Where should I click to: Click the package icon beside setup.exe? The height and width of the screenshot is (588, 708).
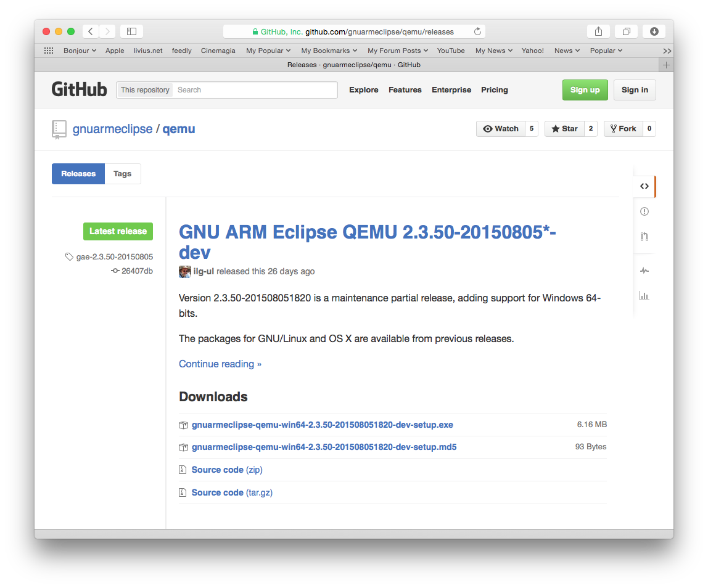(x=183, y=425)
